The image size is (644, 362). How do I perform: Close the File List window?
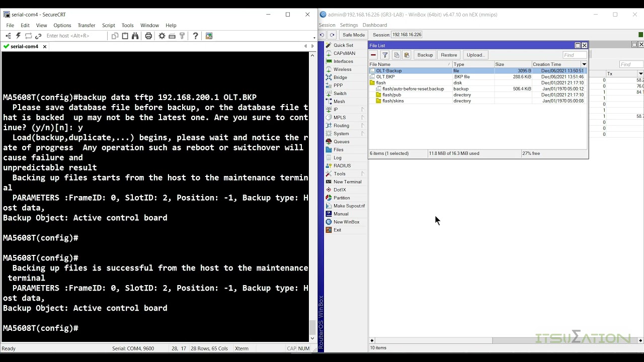pyautogui.click(x=584, y=45)
